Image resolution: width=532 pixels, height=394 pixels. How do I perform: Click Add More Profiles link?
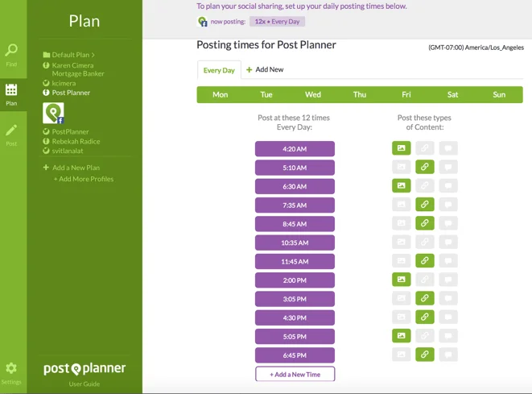click(84, 179)
